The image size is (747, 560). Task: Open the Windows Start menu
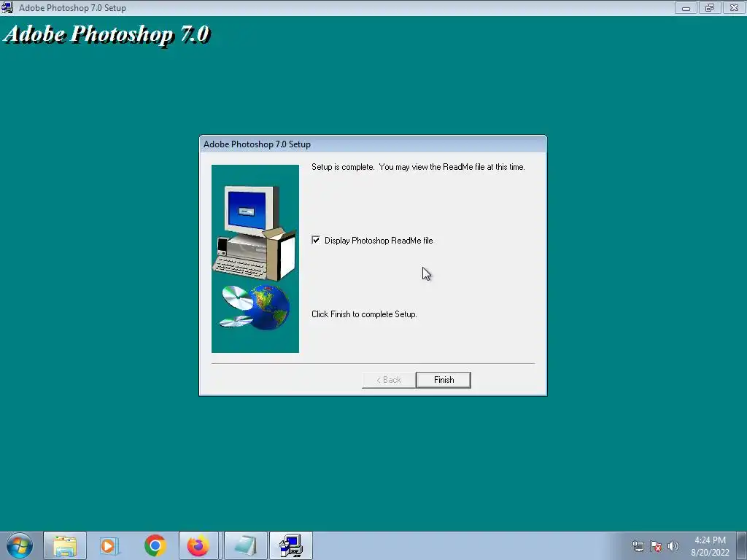pos(20,545)
